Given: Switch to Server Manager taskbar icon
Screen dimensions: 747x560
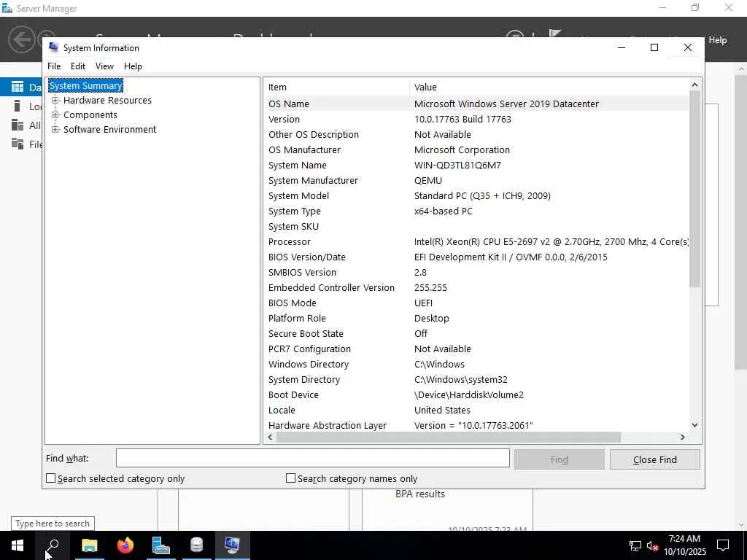Looking at the screenshot, I should (161, 545).
